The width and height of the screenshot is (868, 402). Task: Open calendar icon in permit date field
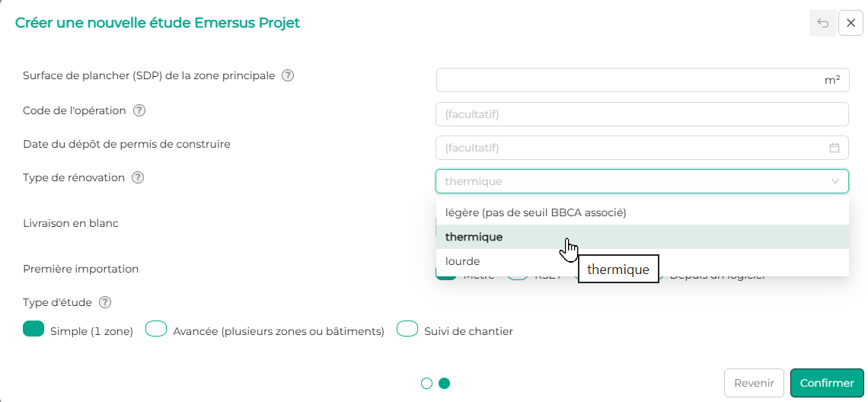[834, 148]
